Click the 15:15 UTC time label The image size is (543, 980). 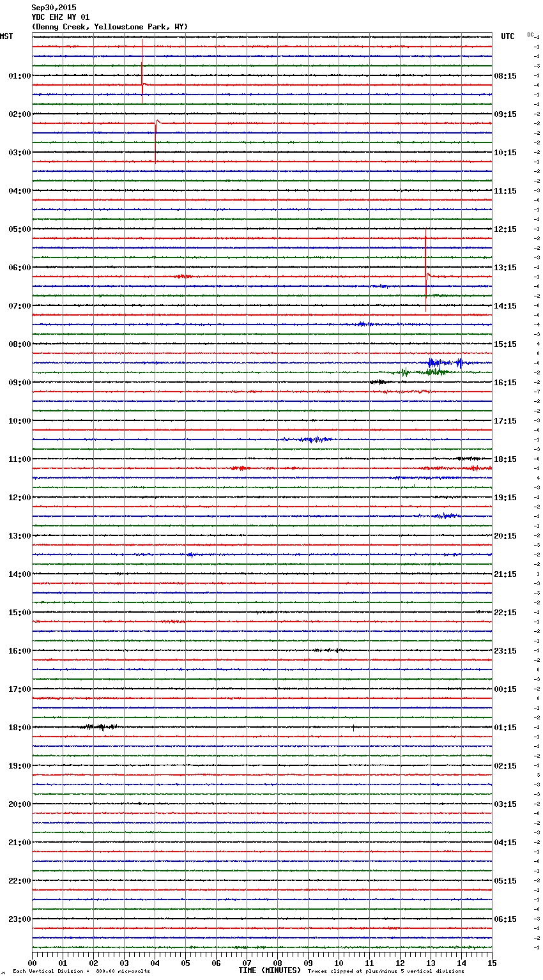tap(505, 344)
